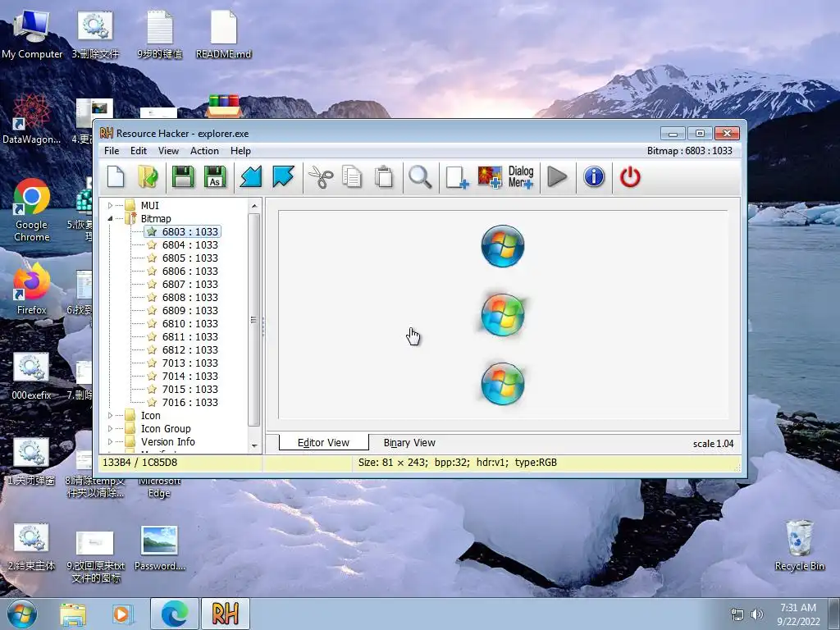Click the blue flag-arrow toolbar icon

point(283,177)
